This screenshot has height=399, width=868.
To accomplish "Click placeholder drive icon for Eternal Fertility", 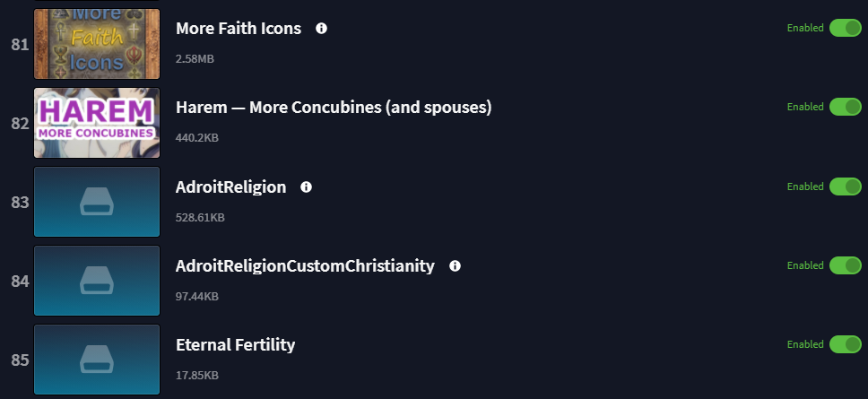I will pos(97,360).
